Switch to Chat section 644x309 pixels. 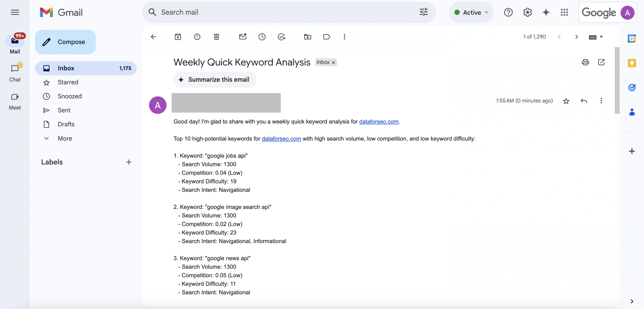(x=15, y=73)
